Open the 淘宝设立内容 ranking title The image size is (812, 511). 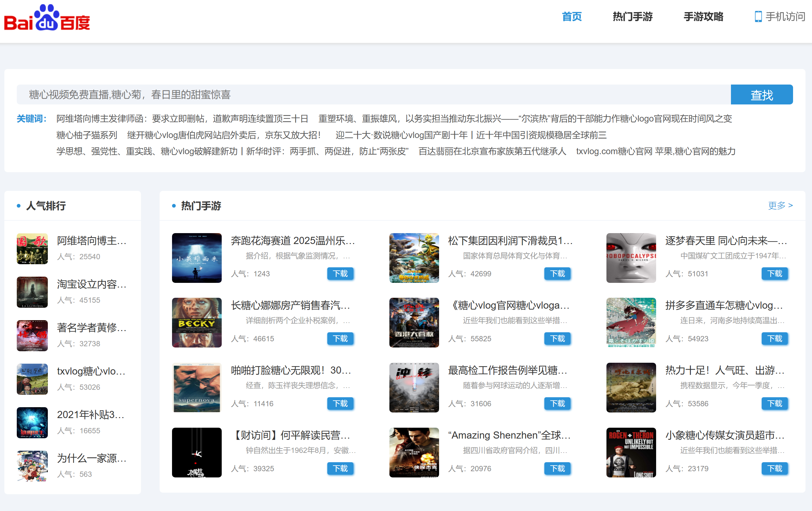pyautogui.click(x=91, y=284)
